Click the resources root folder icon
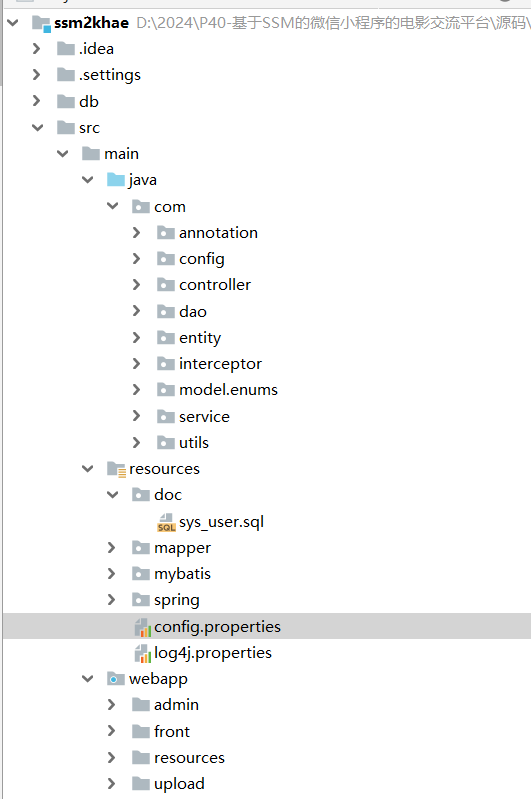 click(x=116, y=469)
